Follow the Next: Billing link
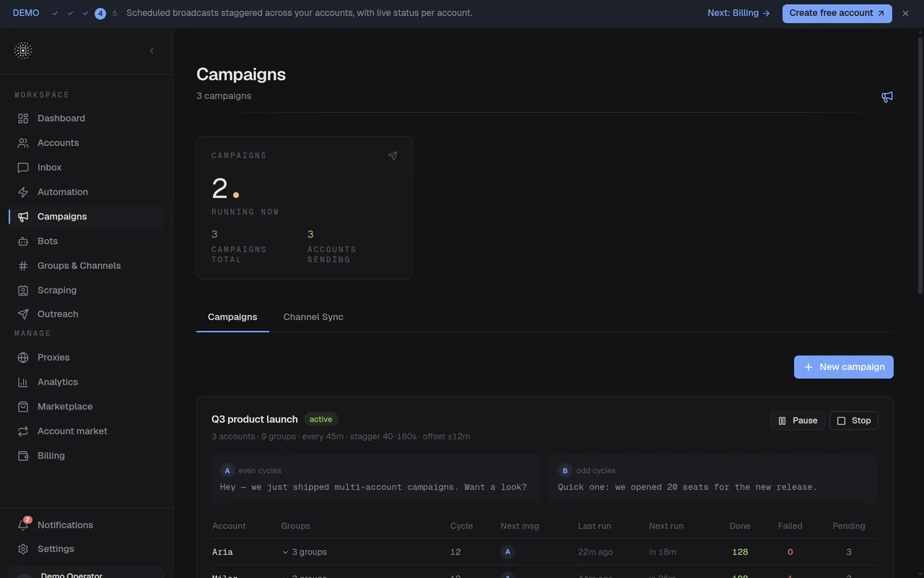 pos(738,13)
